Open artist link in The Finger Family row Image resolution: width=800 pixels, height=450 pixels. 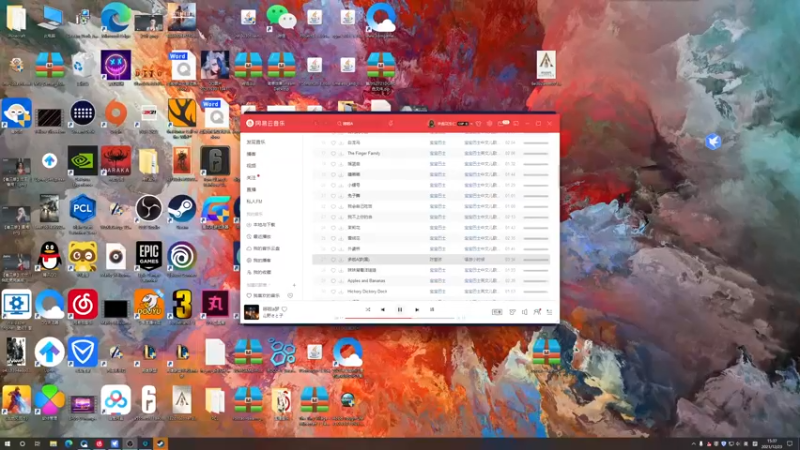click(x=437, y=154)
